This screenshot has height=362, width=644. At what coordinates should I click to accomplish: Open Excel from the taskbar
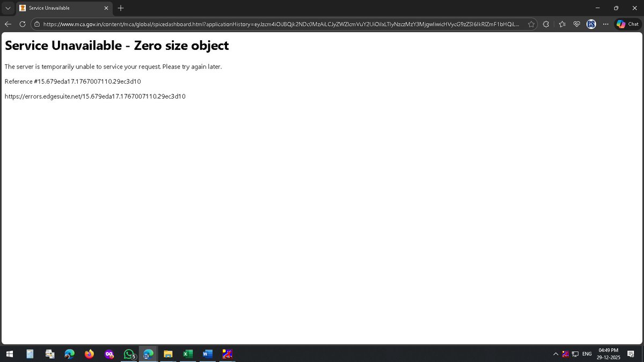(x=188, y=354)
